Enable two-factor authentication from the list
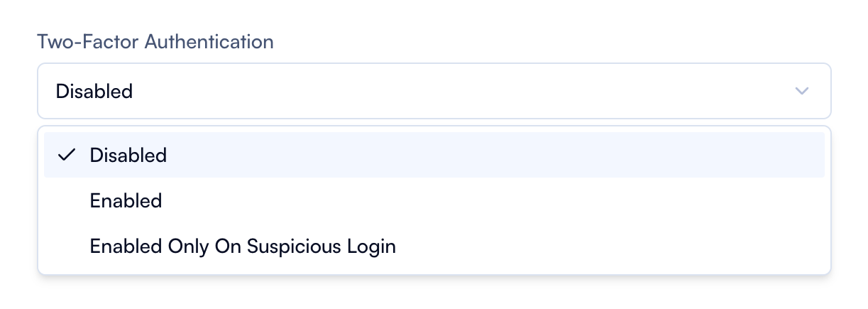Screen dimensions: 868x309 click(126, 201)
